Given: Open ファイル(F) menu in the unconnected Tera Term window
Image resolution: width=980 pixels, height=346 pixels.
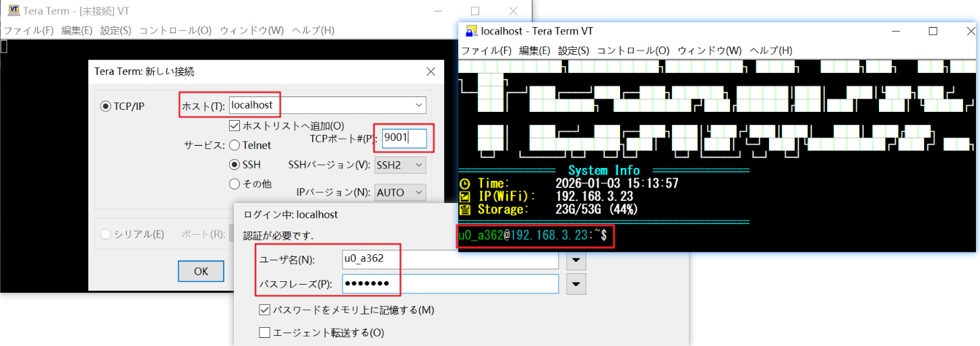Looking at the screenshot, I should coord(29,30).
